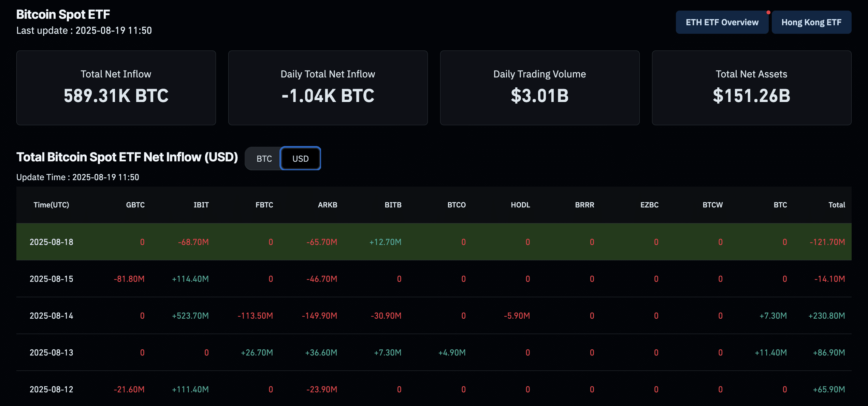Click the Daily Trading Volume card
868x406 pixels.
[x=539, y=88]
